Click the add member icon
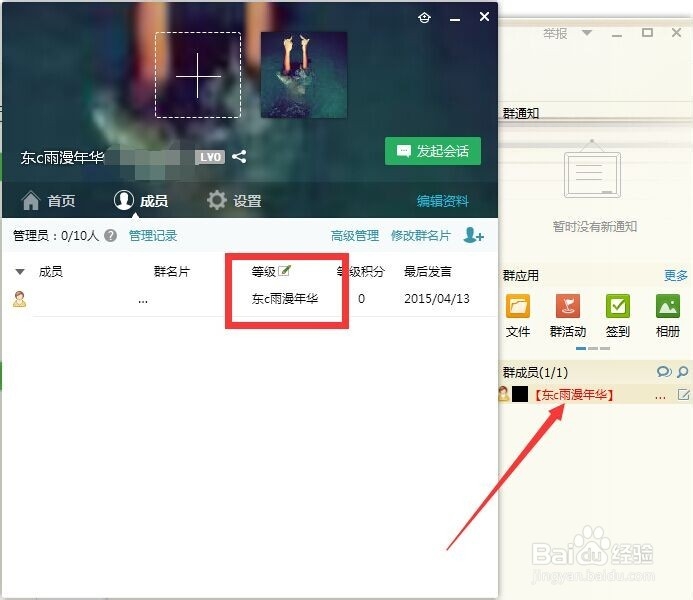The width and height of the screenshot is (693, 600). 473,235
